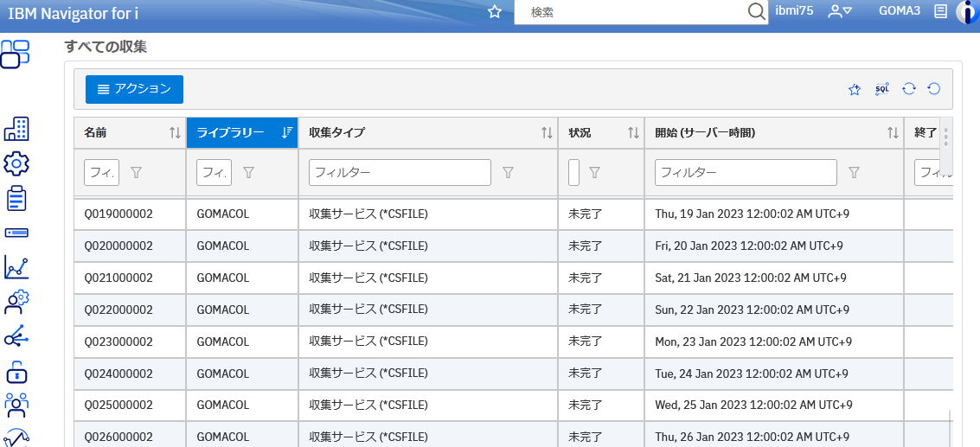
Task: Focus the ライブラリー filter input
Action: click(x=214, y=173)
